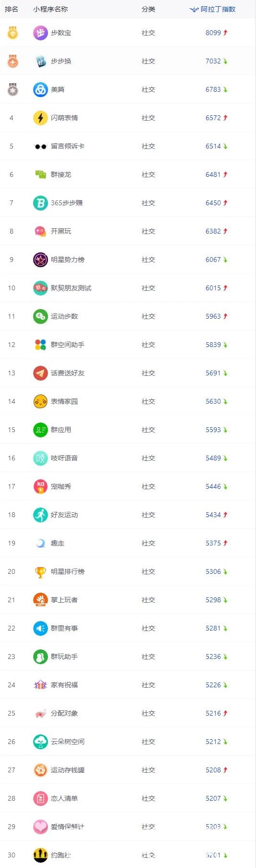Click index value 8099 for 步数宝

(213, 33)
